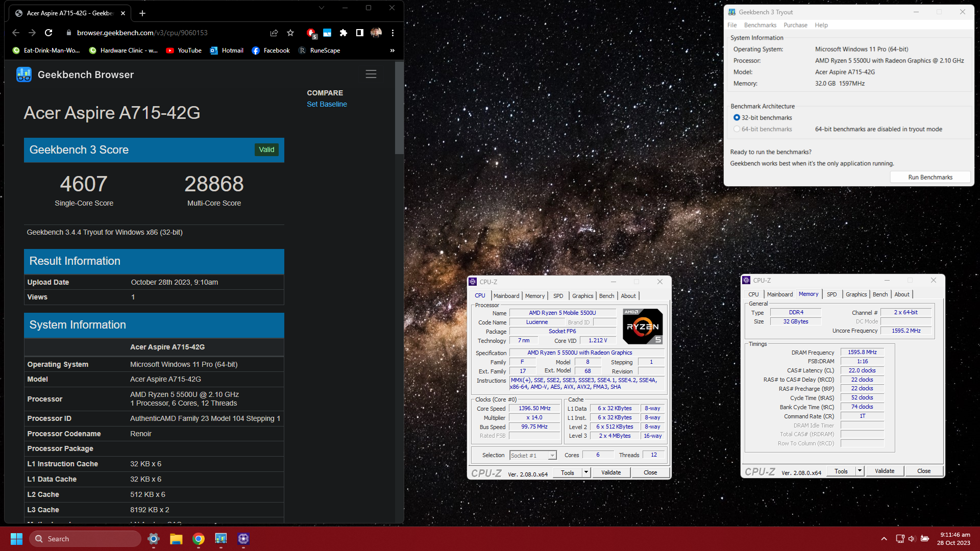
Task: Select 32-bit benchmarks radio button
Action: click(x=737, y=118)
